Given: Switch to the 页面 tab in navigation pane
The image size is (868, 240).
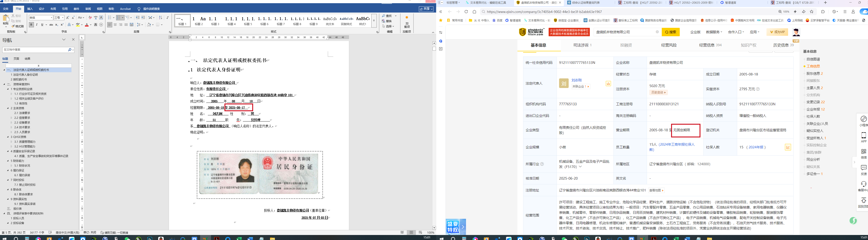Looking at the screenshot, I should point(16,59).
